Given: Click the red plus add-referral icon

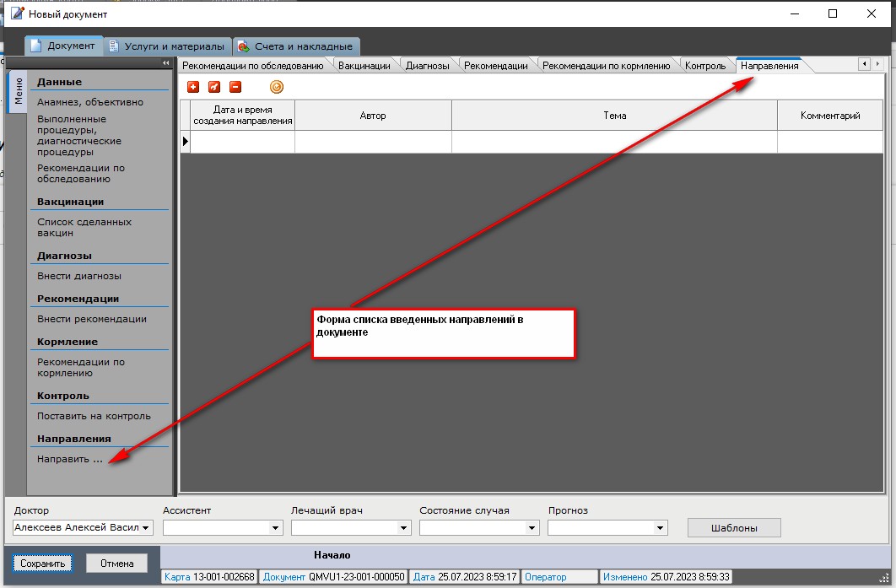Looking at the screenshot, I should 193,87.
